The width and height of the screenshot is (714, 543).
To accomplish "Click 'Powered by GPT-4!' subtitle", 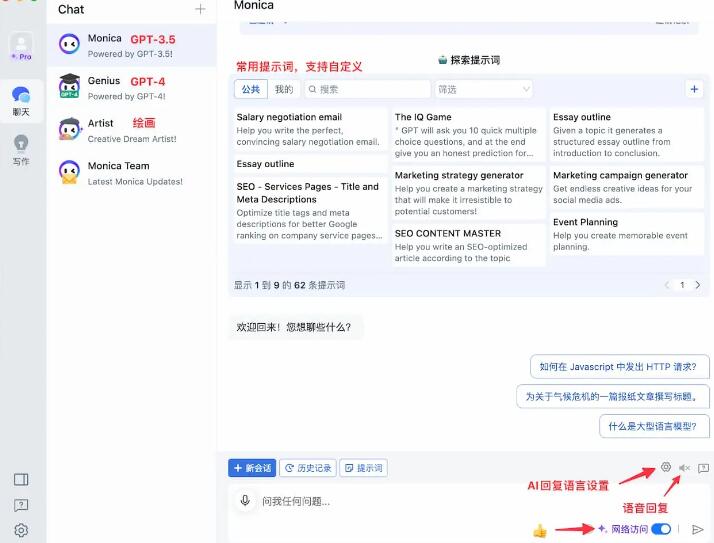I will [x=127, y=96].
